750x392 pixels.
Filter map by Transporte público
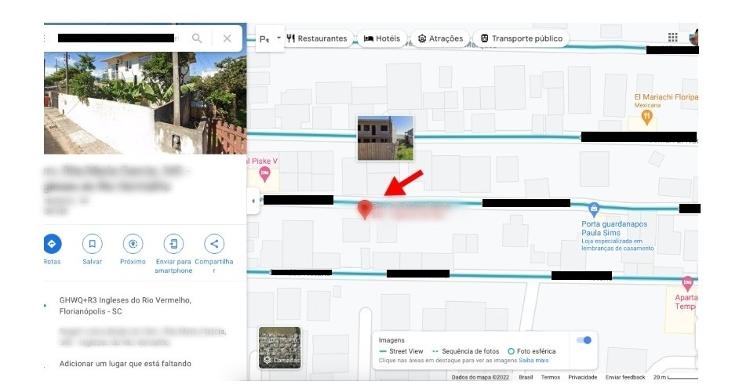point(521,38)
